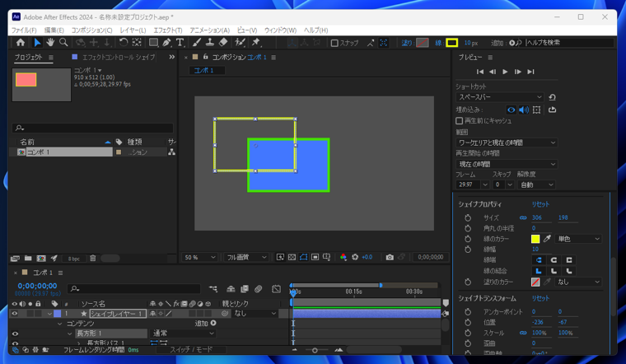This screenshot has height=364, width=626.
Task: Click the Home icon in toolbar
Action: [21, 43]
